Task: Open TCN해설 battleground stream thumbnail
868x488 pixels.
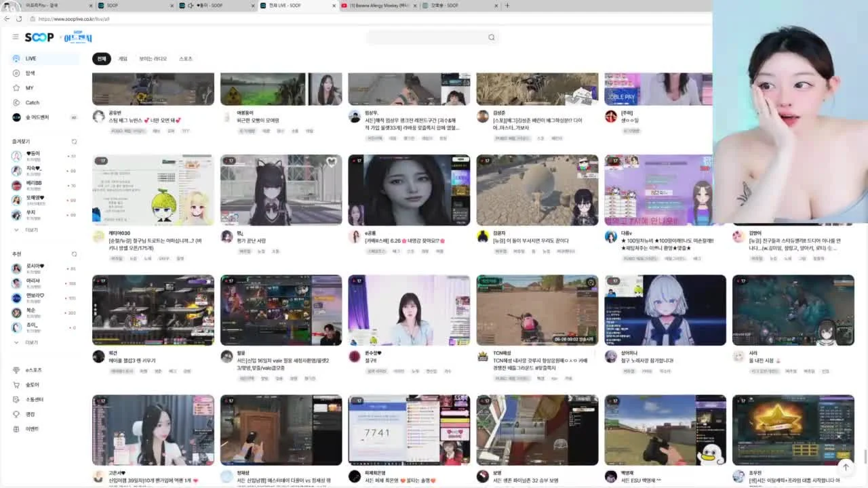Action: tap(538, 310)
